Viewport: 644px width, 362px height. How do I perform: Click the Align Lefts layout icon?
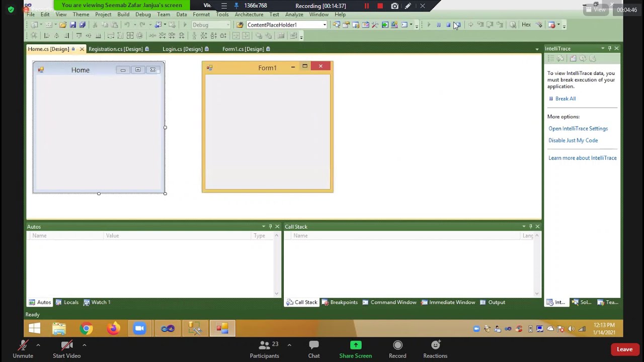coord(47,36)
